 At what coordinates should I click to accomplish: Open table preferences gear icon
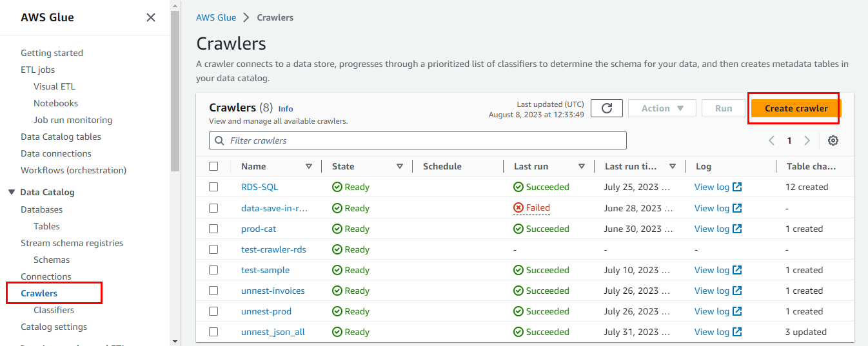tap(833, 140)
